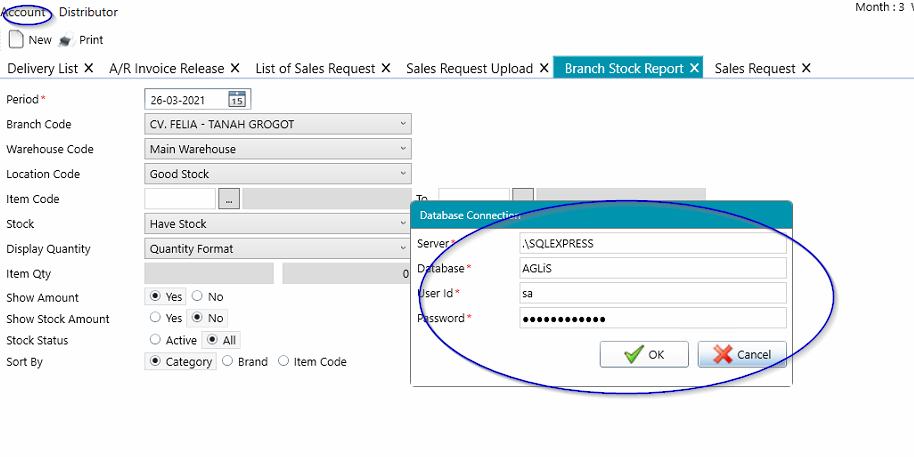The height and width of the screenshot is (457, 914).
Task: Close the Delivery List tab
Action: [89, 68]
